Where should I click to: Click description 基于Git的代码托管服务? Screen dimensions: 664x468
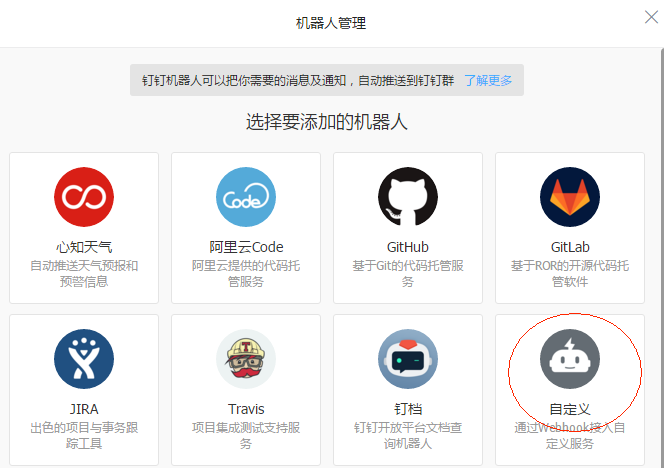pyautogui.click(x=408, y=274)
